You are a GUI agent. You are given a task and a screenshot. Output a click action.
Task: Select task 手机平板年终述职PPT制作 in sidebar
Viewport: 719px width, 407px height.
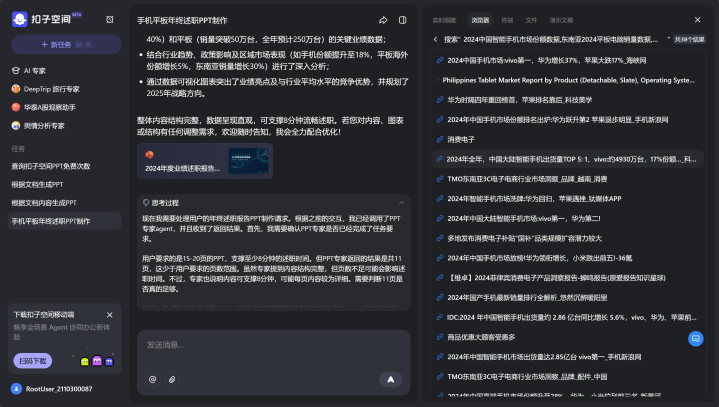tap(66, 221)
